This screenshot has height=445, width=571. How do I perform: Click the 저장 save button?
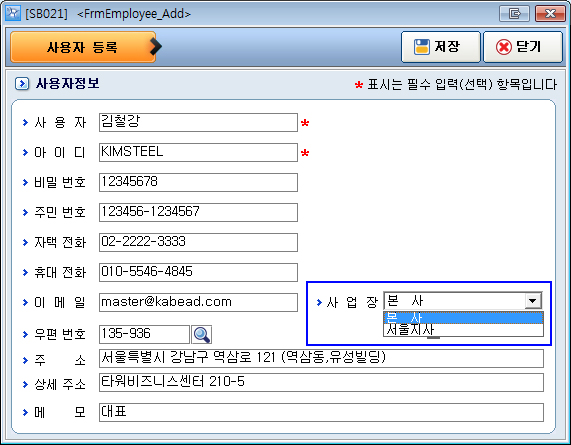[x=441, y=47]
